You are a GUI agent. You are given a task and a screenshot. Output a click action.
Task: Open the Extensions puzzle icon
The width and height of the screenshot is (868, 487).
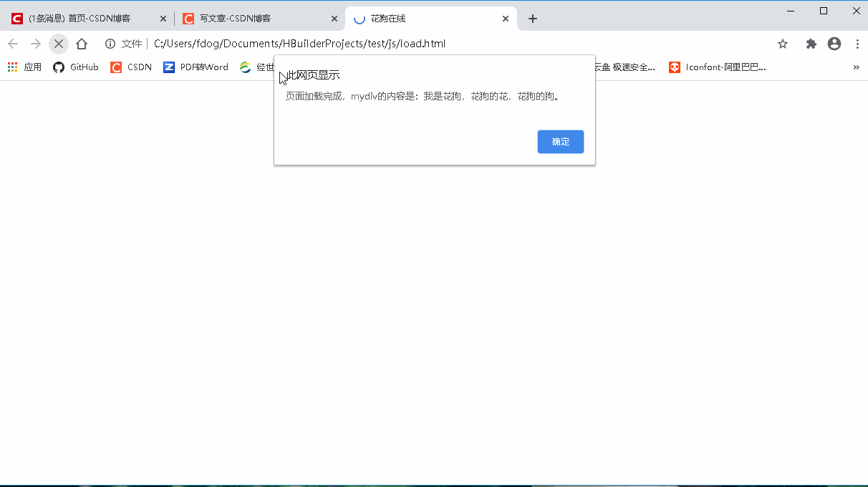pos(811,44)
